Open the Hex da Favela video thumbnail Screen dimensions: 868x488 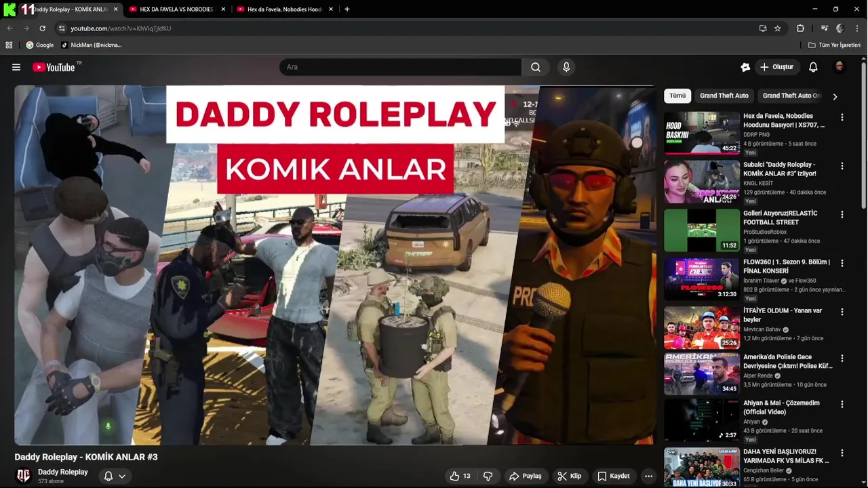tap(702, 133)
